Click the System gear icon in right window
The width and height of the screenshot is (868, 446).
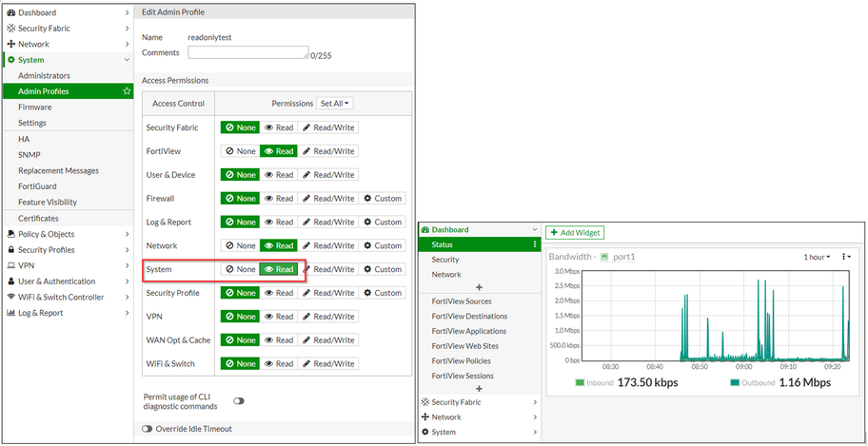pyautogui.click(x=425, y=432)
